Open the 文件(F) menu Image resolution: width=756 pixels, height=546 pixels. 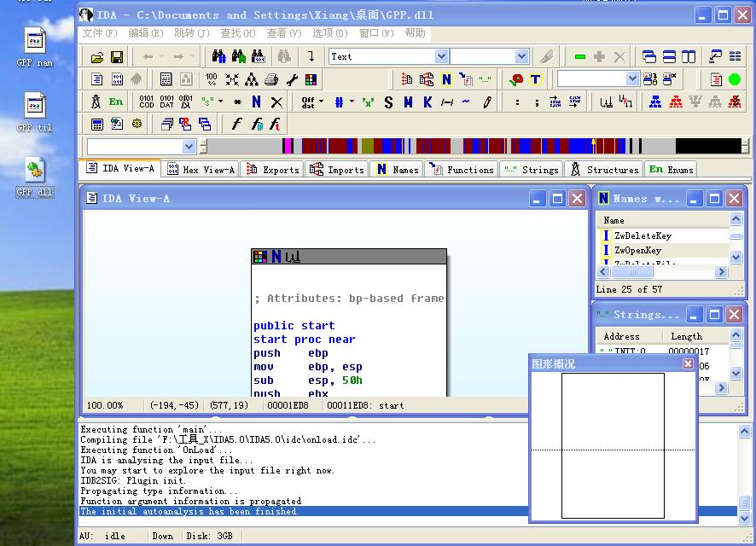coord(100,32)
